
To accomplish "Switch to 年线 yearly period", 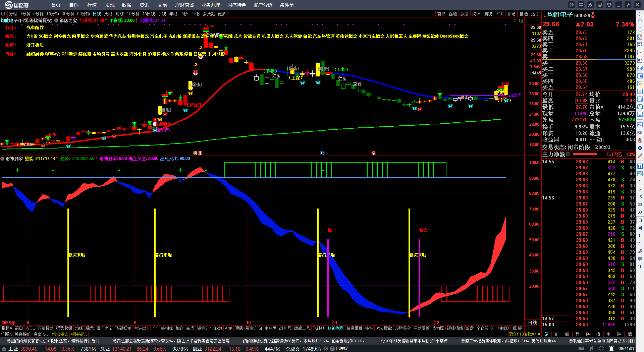I will tap(173, 14).
